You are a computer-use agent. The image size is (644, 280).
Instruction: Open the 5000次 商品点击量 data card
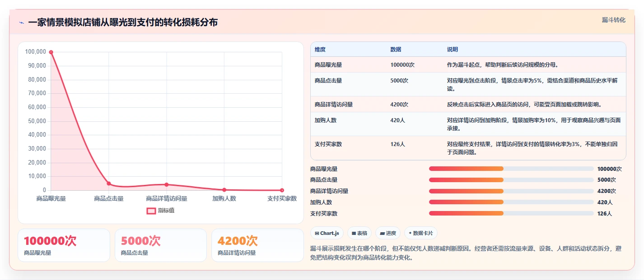pyautogui.click(x=161, y=245)
